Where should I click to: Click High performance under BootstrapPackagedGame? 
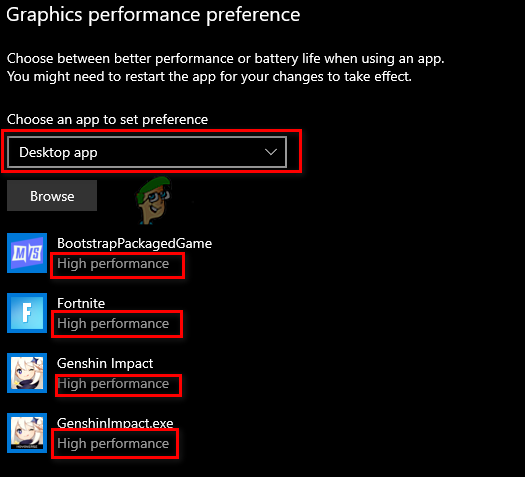[113, 264]
